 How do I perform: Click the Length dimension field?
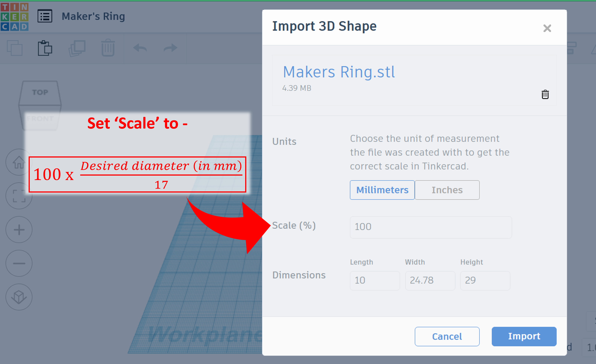tap(375, 281)
